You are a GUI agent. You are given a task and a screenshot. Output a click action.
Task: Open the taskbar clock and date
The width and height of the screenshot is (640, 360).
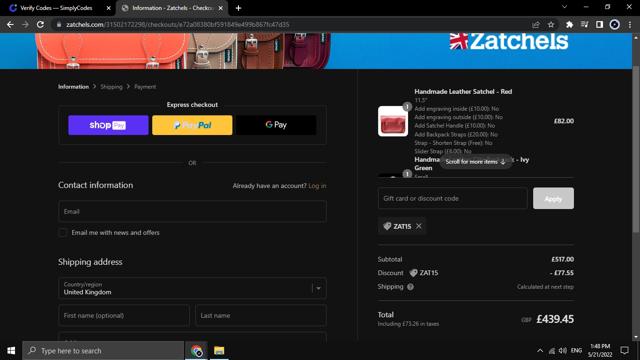[x=600, y=351]
